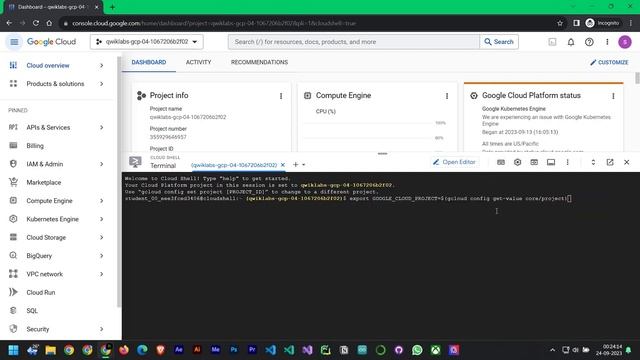
Task: Click the Kubernetes Engine sidebar icon
Action: tap(13, 219)
